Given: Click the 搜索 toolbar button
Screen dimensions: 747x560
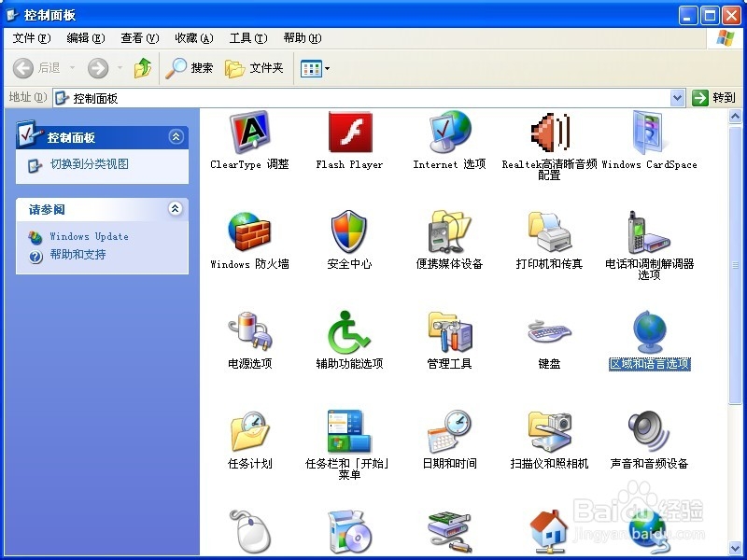Looking at the screenshot, I should tap(190, 68).
